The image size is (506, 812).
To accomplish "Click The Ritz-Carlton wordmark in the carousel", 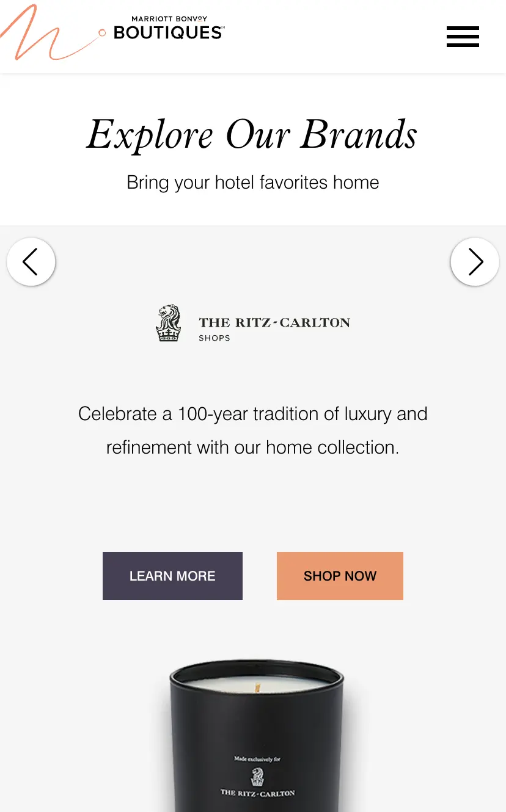I will pos(274,322).
